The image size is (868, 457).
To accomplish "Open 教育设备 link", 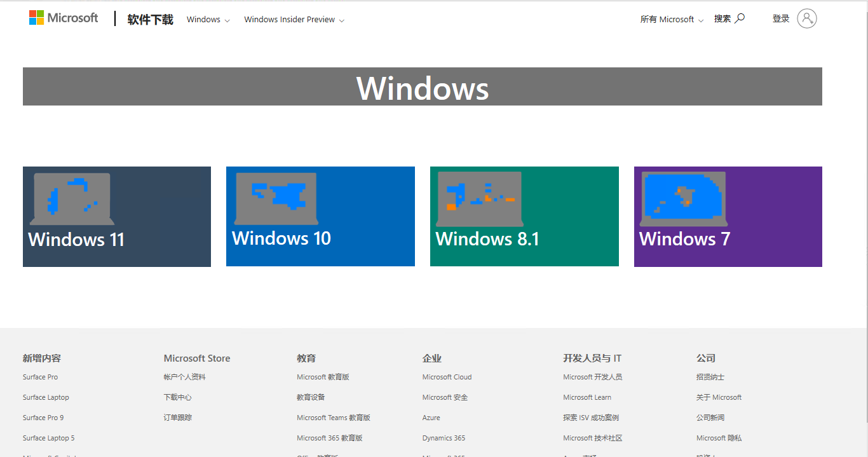I will [x=311, y=397].
